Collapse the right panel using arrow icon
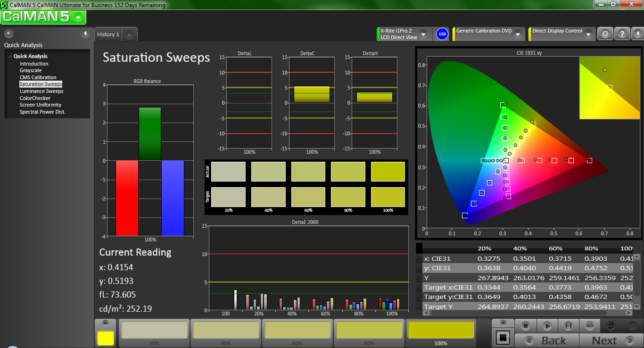Image resolution: width=644 pixels, height=348 pixels. [637, 34]
